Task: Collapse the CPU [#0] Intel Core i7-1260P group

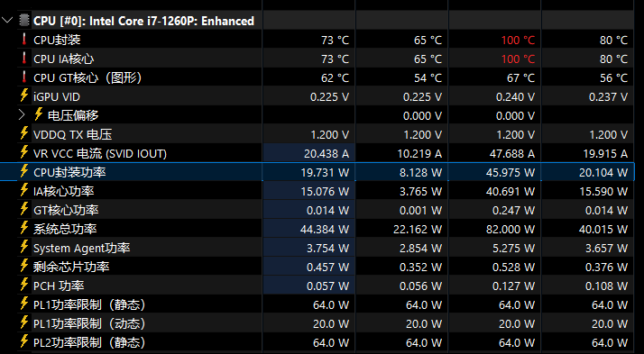Action: coord(7,20)
